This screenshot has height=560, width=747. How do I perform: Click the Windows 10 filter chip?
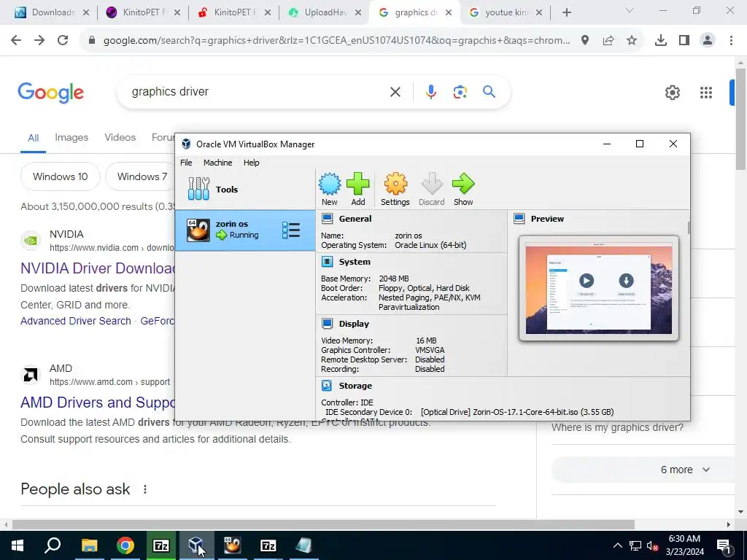tap(60, 176)
